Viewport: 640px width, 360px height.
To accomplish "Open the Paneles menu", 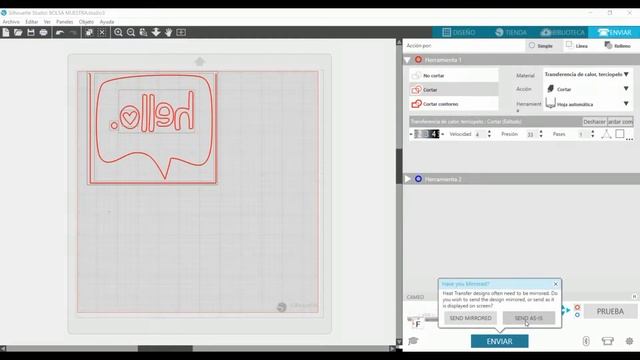I will tap(64, 22).
